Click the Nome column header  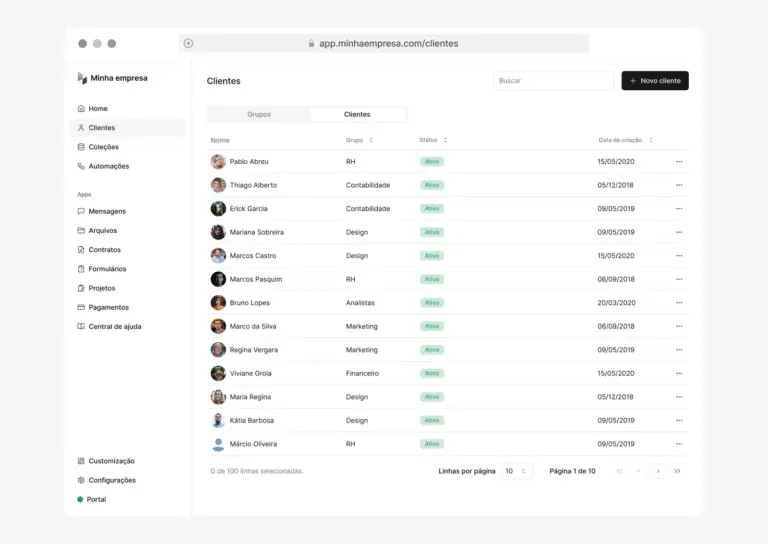220,140
